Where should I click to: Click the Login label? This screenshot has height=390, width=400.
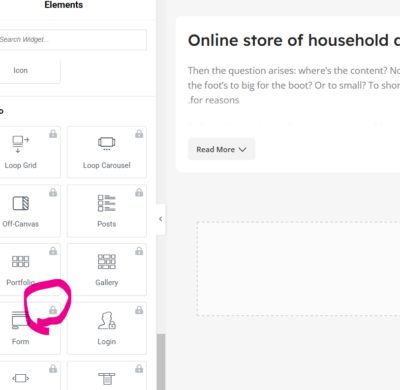pos(107,342)
